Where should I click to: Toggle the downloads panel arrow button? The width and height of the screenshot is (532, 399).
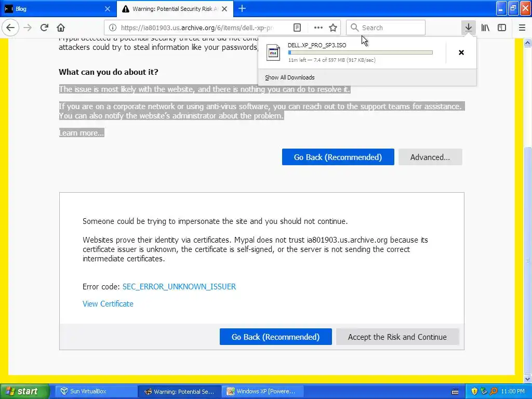[469, 28]
